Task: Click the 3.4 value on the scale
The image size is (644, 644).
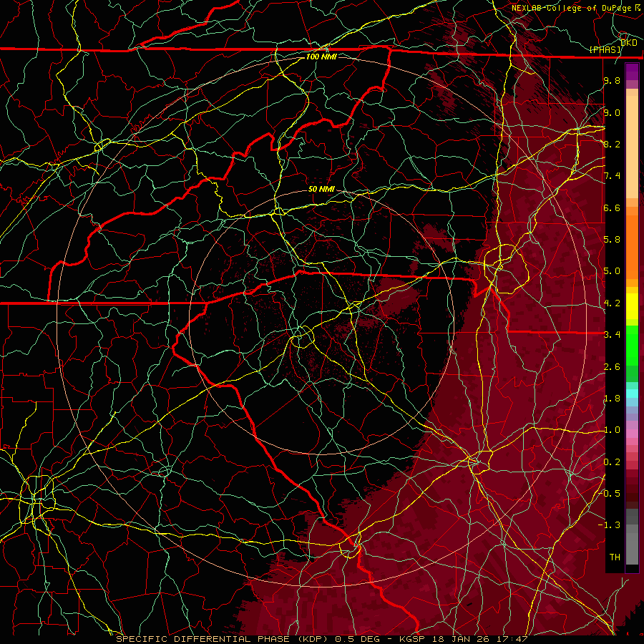Action: (x=612, y=335)
